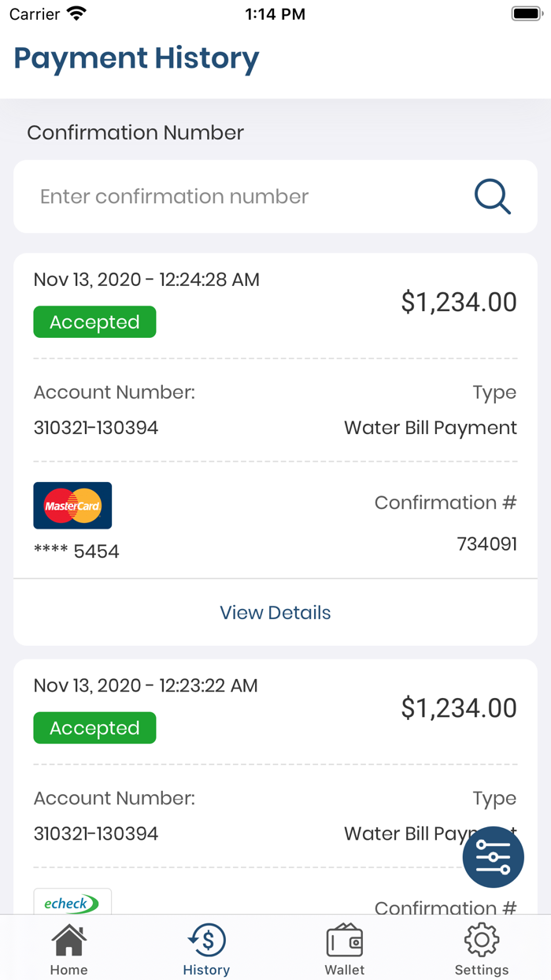551x980 pixels.
Task: Open the floating filter options button
Action: pyautogui.click(x=493, y=857)
